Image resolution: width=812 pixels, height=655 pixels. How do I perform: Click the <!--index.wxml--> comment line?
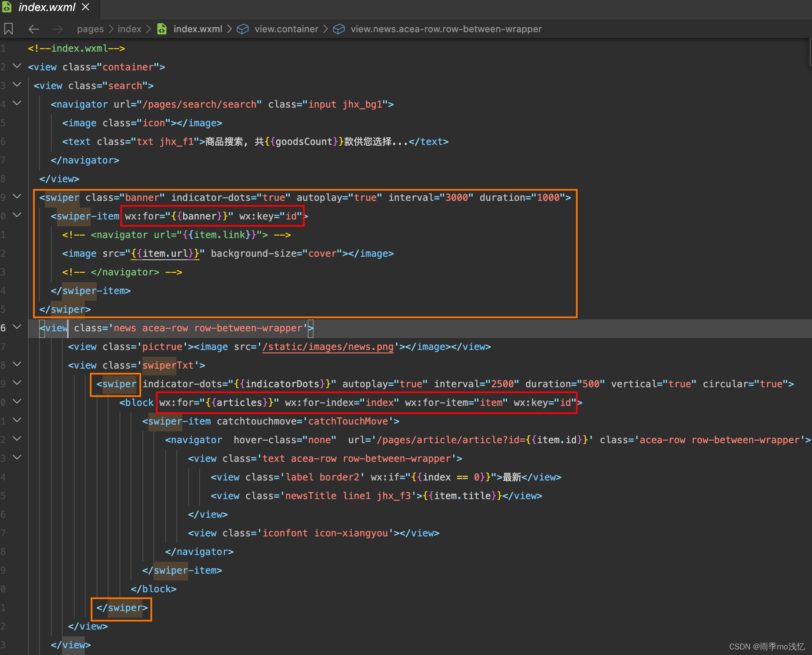tap(76, 48)
